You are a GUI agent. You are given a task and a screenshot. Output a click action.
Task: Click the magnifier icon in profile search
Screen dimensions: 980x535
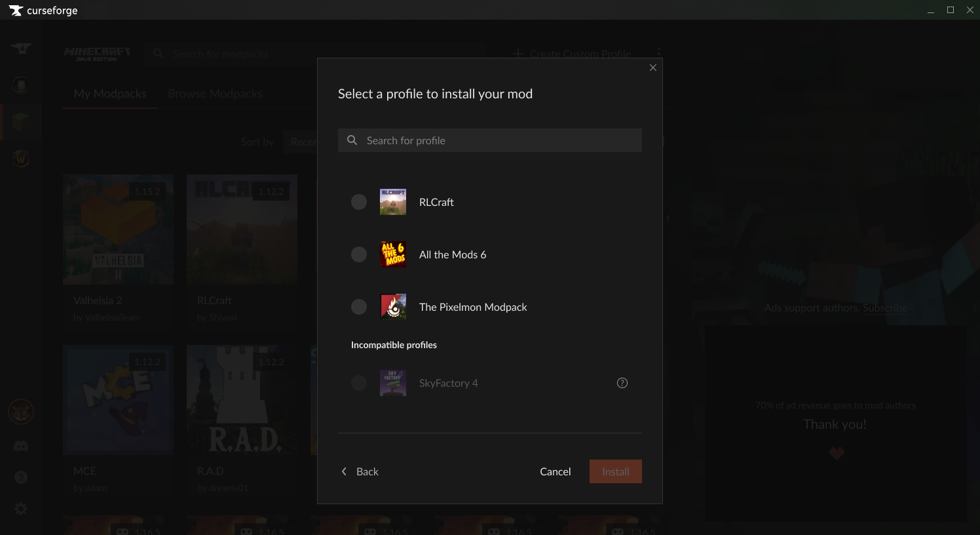click(352, 140)
